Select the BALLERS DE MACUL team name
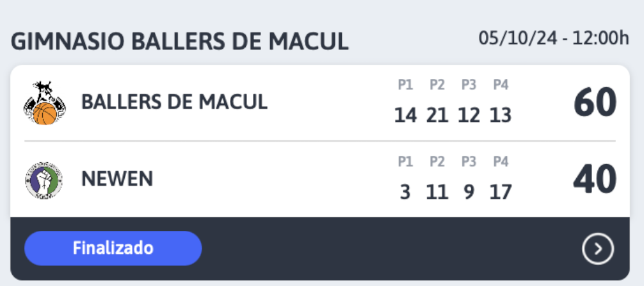 [x=175, y=102]
